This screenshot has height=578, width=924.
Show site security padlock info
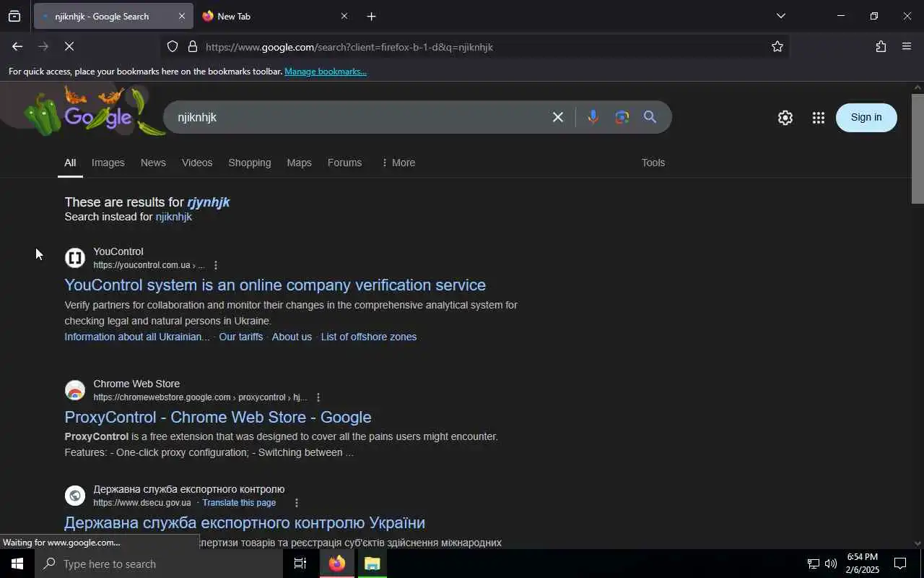click(x=193, y=47)
